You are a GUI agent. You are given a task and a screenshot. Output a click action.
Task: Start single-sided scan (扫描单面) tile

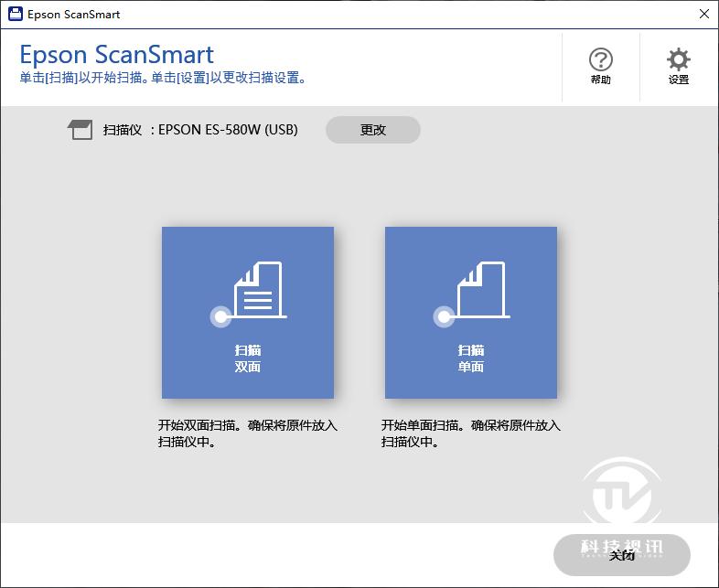pos(471,313)
